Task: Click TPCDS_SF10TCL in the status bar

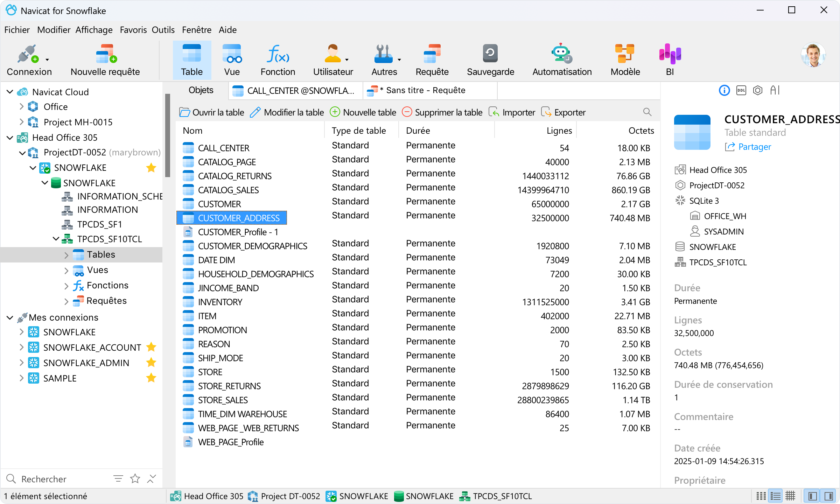Action: [x=496, y=496]
